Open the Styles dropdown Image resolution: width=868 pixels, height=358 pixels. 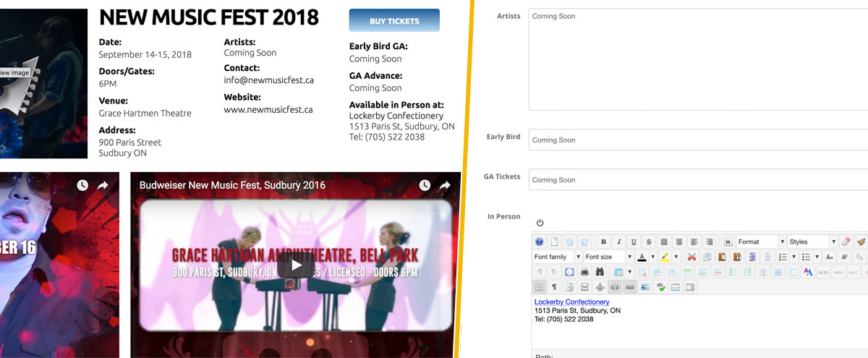(813, 242)
